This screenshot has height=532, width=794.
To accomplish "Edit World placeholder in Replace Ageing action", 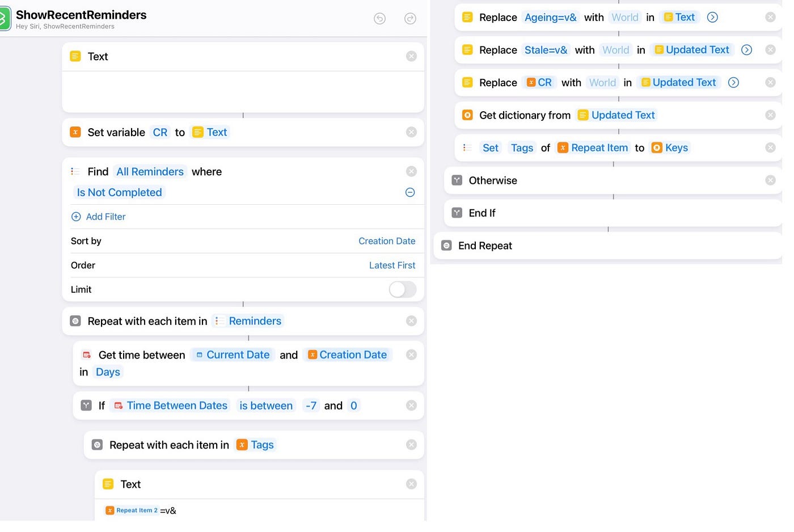I will point(625,18).
